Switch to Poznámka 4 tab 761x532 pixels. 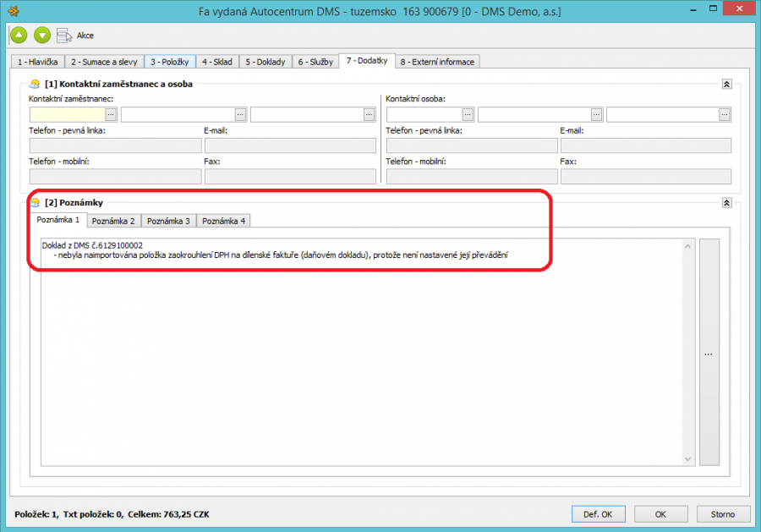click(x=224, y=221)
